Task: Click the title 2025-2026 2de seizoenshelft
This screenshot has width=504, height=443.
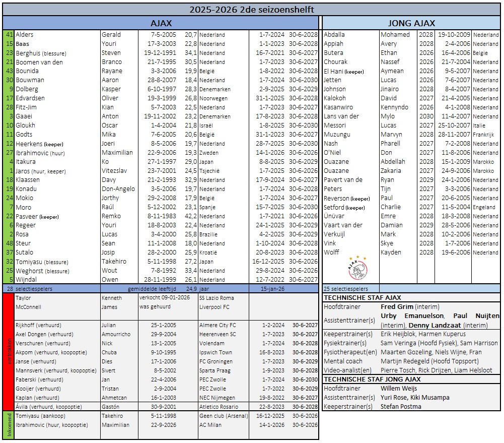Action: pyautogui.click(x=252, y=9)
